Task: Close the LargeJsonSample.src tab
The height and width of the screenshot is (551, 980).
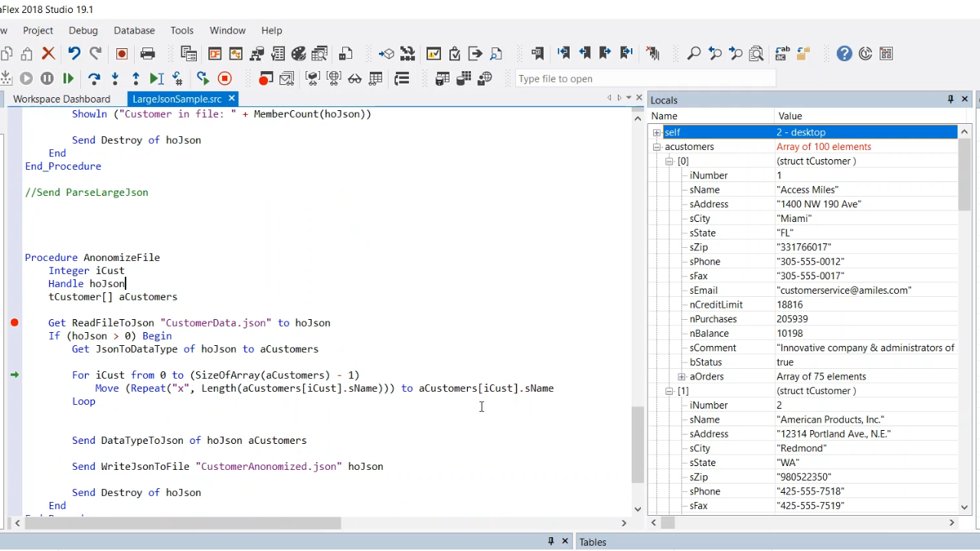Action: pyautogui.click(x=231, y=99)
